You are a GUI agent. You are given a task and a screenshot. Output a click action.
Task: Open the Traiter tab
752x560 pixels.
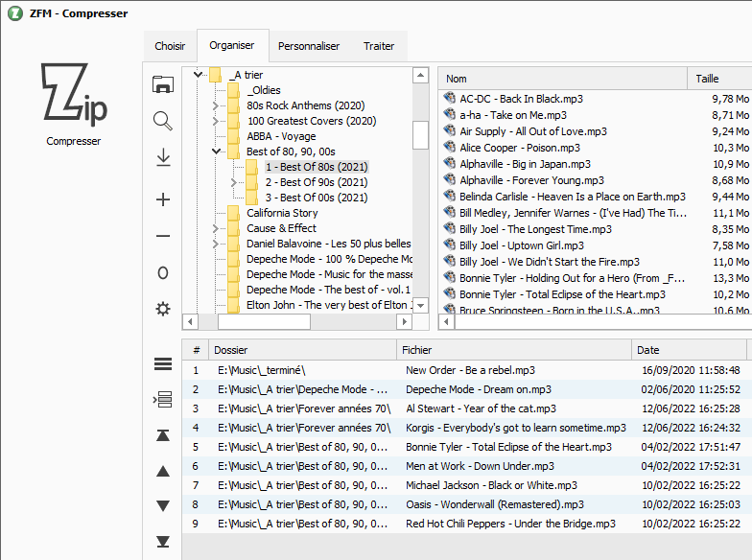coord(379,46)
